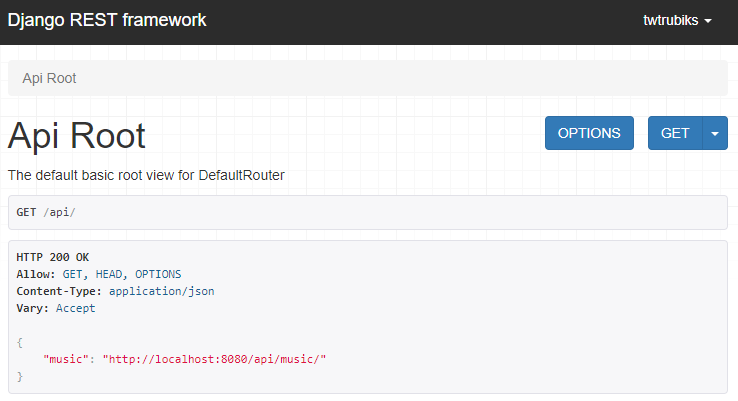This screenshot has height=401, width=738.
Task: Click empty area of the breadcrumb bar
Action: tap(400, 78)
